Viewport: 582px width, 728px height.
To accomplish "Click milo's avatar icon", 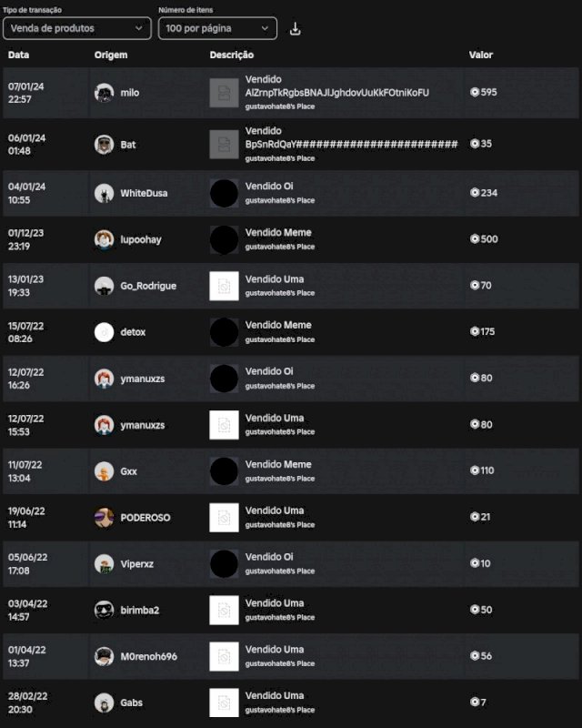I will [104, 93].
